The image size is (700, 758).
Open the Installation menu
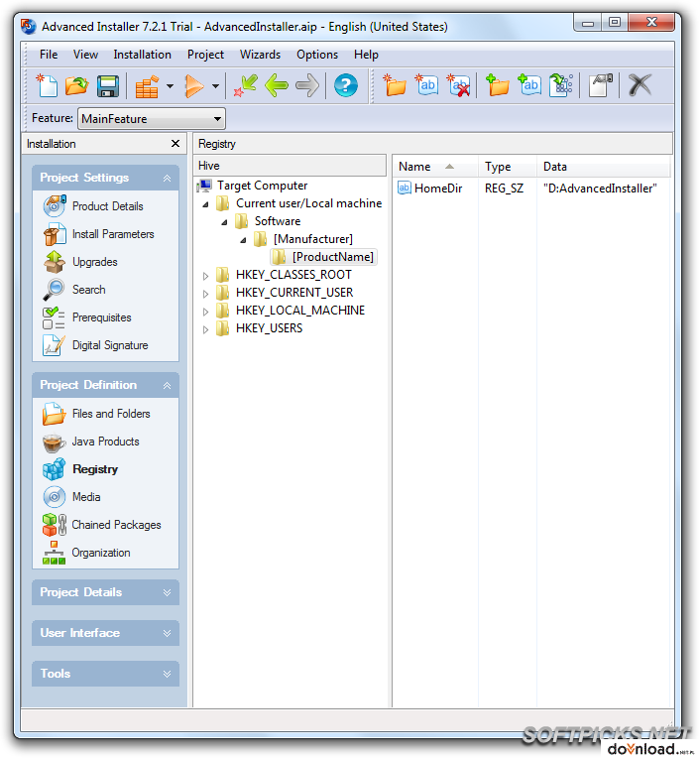(142, 55)
